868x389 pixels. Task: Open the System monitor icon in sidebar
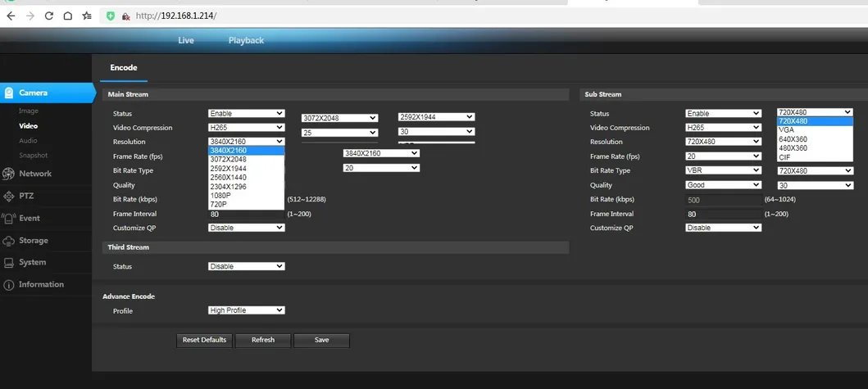coord(8,262)
